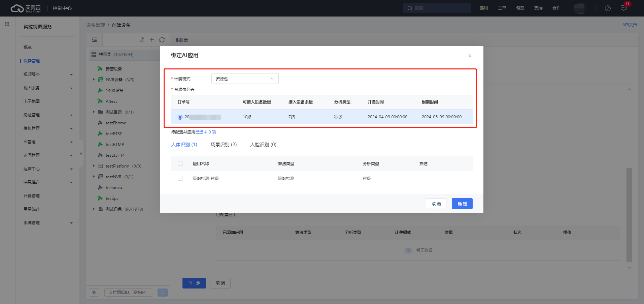Select the NVR设备 icon
644x304 pixels.
[100, 80]
